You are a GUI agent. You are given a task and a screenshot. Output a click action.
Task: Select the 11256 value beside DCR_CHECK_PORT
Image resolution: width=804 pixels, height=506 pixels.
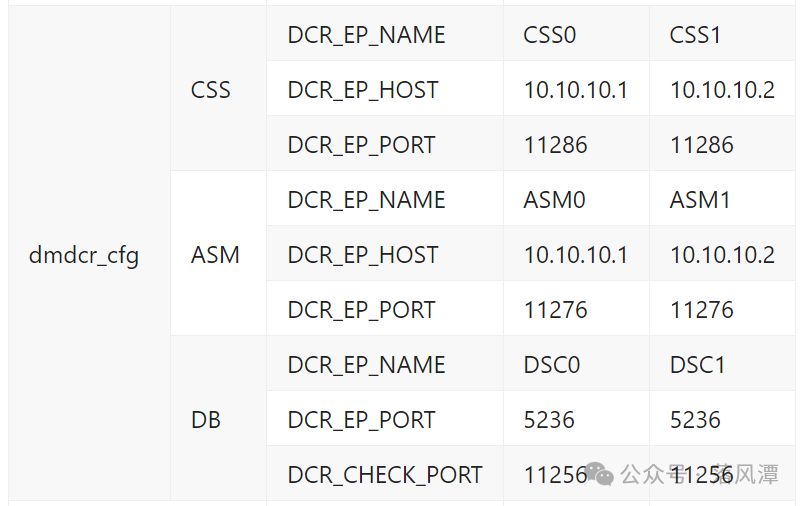tap(555, 475)
